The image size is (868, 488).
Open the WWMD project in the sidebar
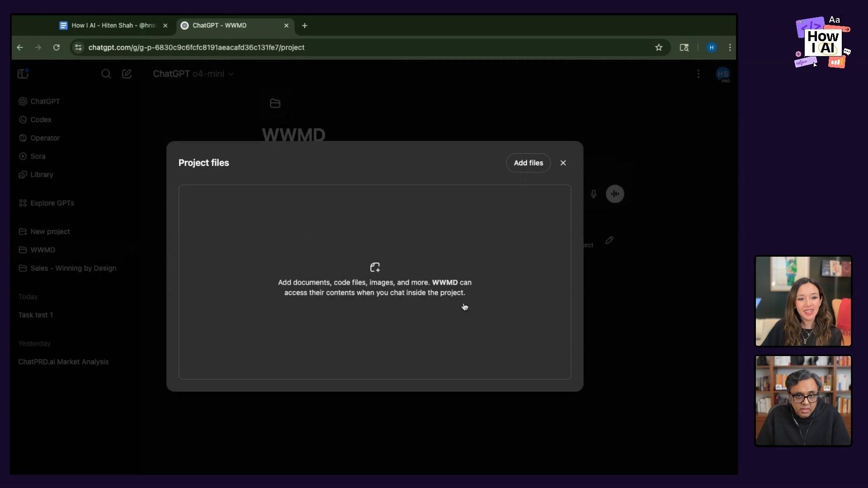click(37, 250)
